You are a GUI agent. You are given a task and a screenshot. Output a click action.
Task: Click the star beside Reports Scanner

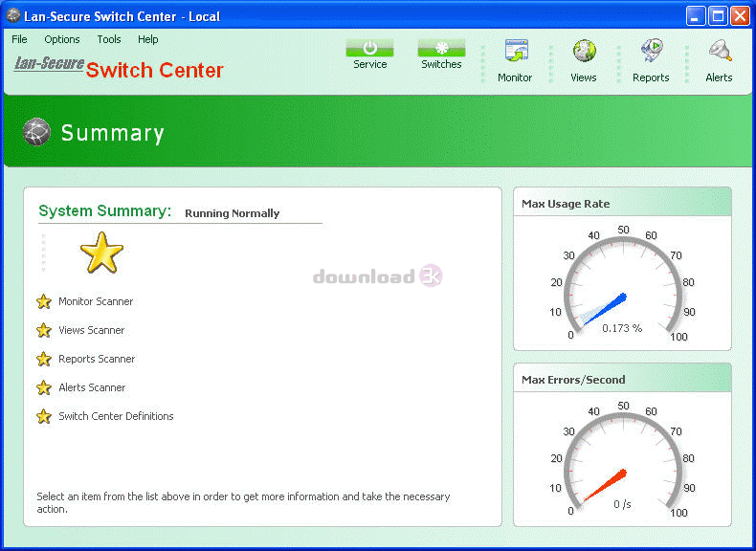44,359
